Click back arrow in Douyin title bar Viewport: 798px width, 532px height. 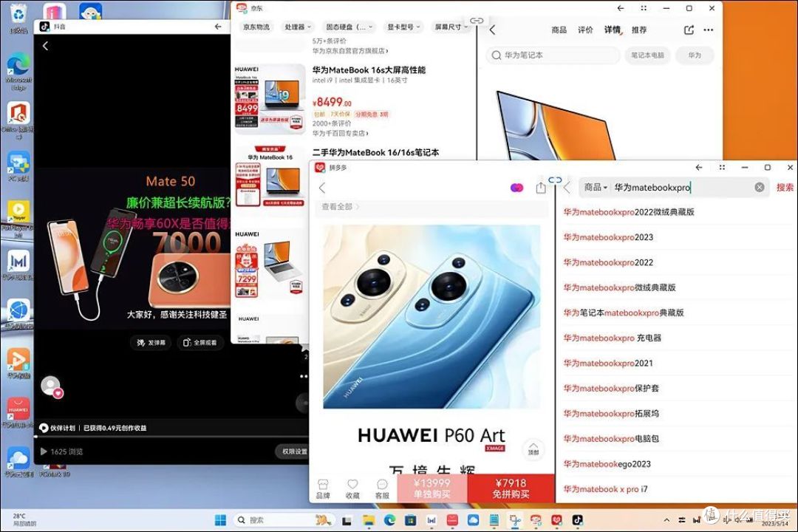click(218, 27)
